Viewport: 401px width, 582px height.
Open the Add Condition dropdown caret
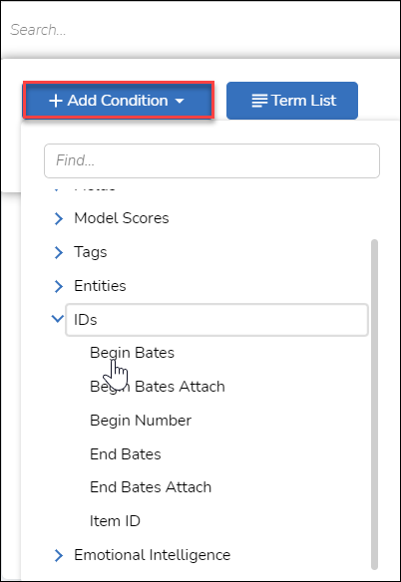coord(179,101)
